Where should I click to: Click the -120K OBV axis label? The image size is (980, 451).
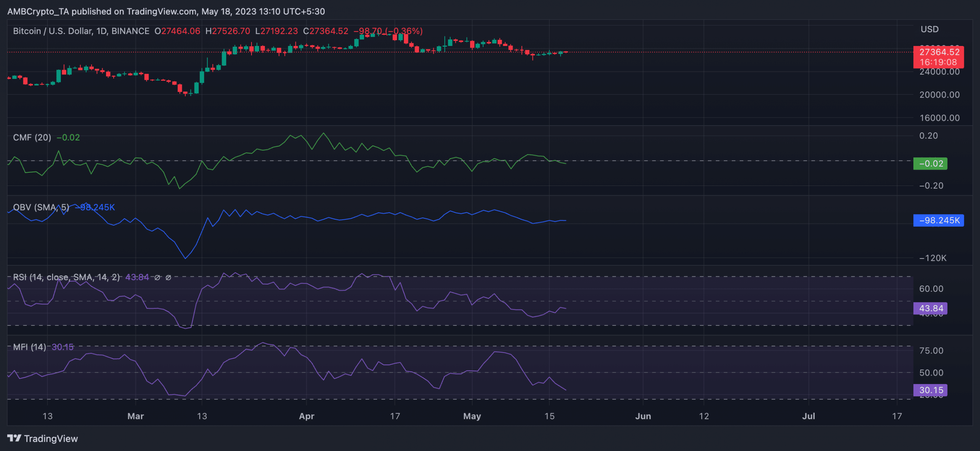coord(933,258)
